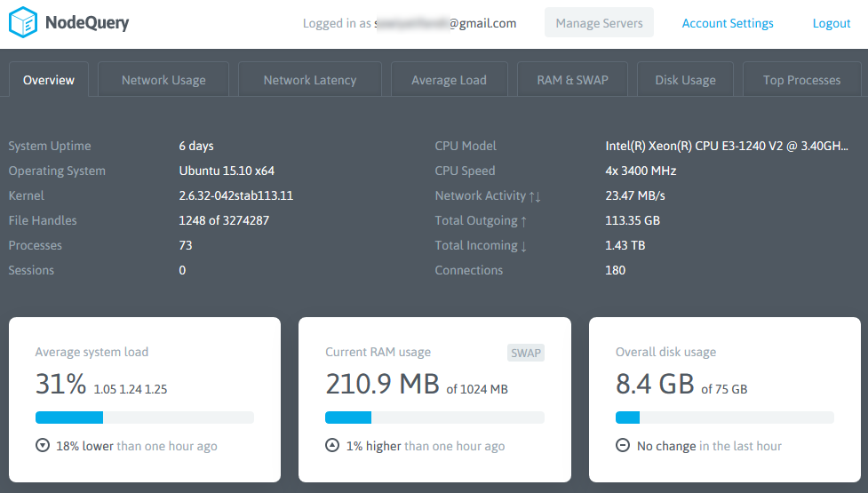This screenshot has height=493, width=868.
Task: Click the Connections value '180'
Action: point(615,270)
